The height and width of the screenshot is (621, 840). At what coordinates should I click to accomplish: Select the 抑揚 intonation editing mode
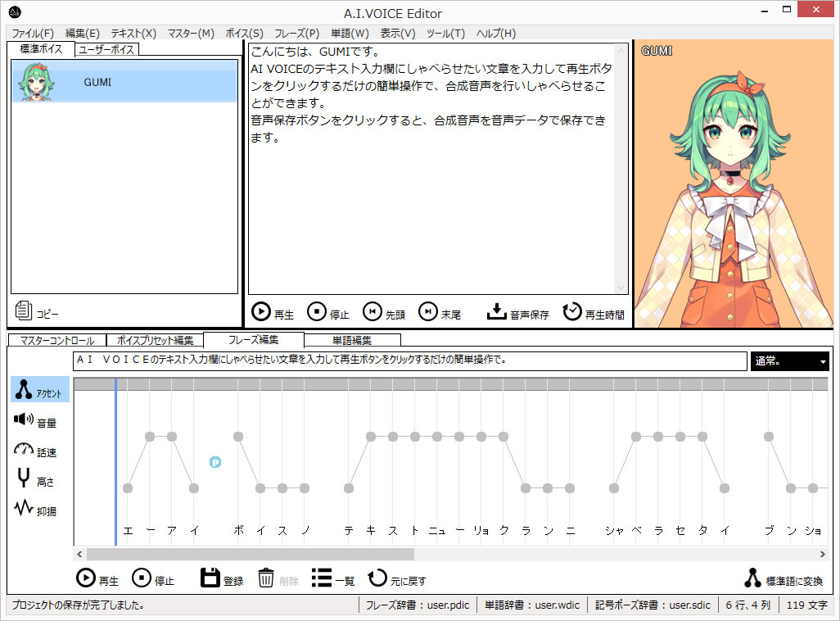pos(35,509)
